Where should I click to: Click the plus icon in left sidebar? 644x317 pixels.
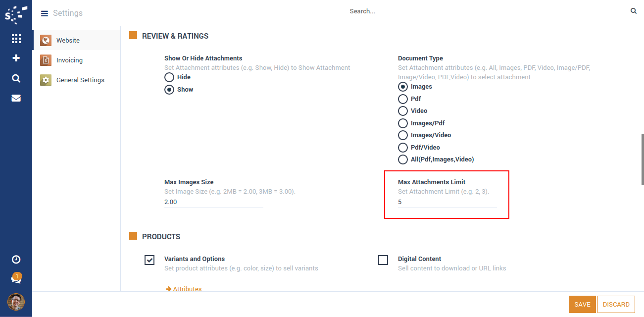click(x=16, y=58)
